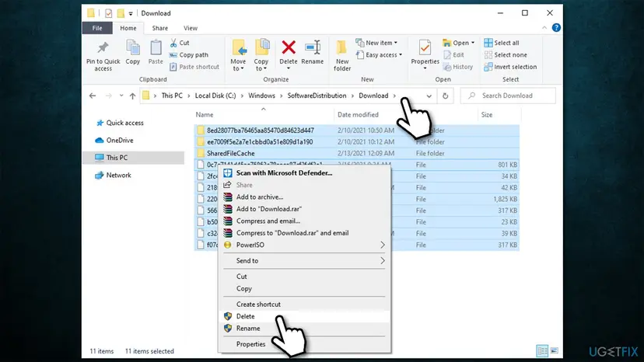
Task: Switch to Large icons view button
Action: tap(554, 351)
